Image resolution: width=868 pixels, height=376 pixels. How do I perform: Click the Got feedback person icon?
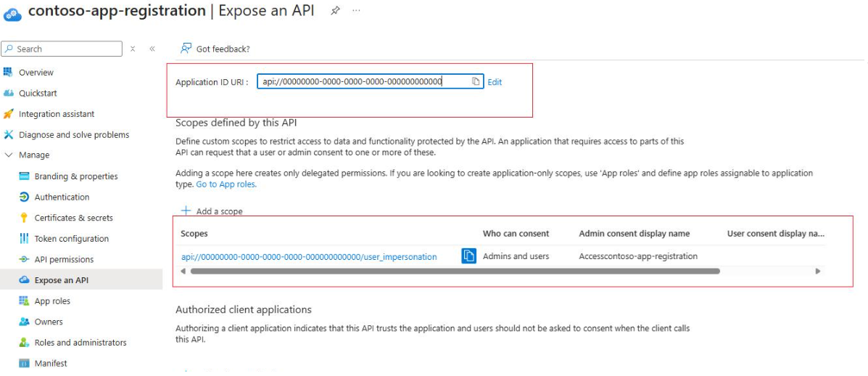pyautogui.click(x=186, y=49)
